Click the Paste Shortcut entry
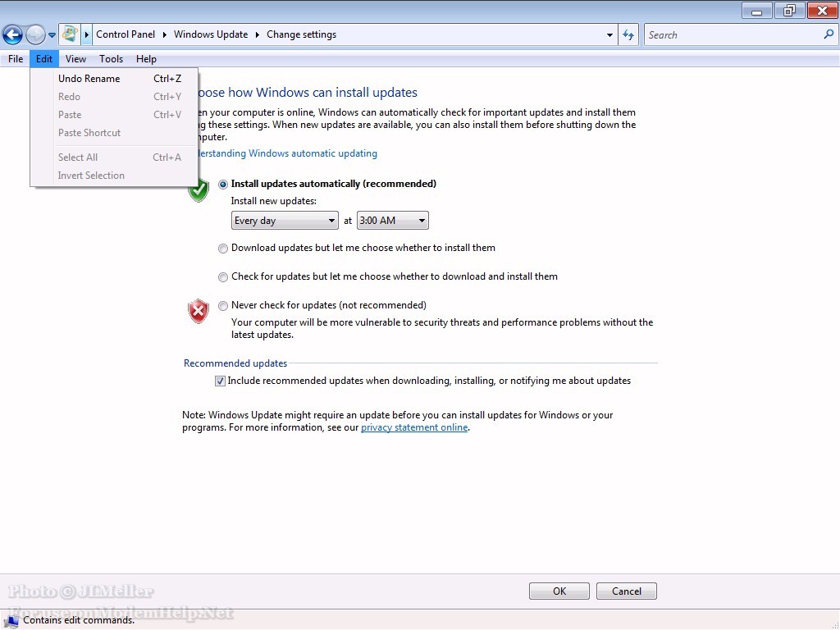This screenshot has width=840, height=630. [x=115, y=133]
